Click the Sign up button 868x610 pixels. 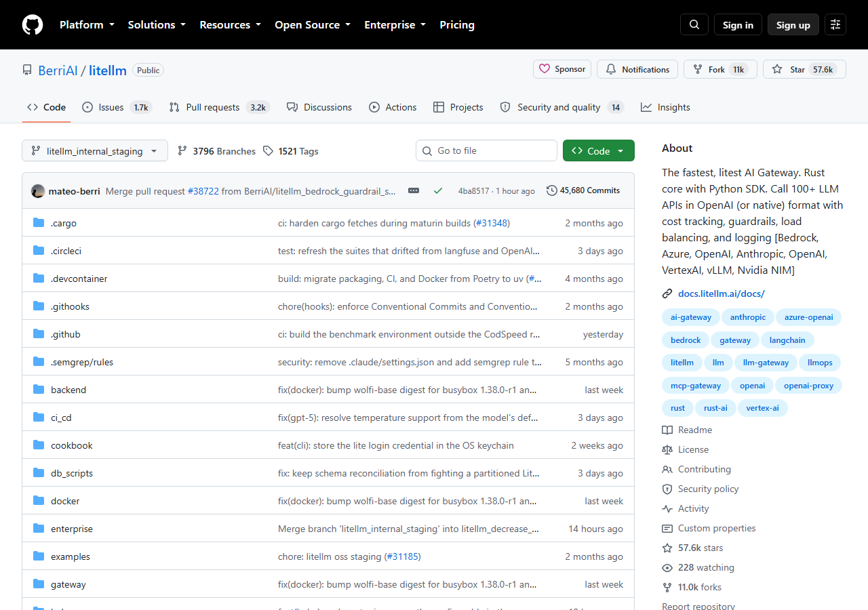[x=793, y=24]
